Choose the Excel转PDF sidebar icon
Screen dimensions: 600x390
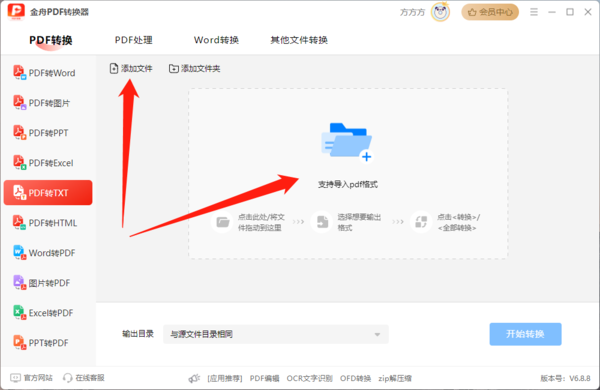(20, 313)
